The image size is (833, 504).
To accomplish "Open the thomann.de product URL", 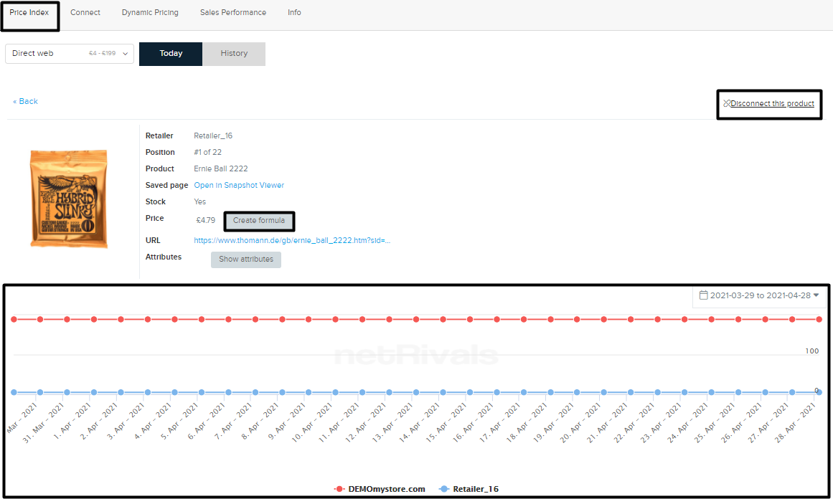I will point(292,241).
